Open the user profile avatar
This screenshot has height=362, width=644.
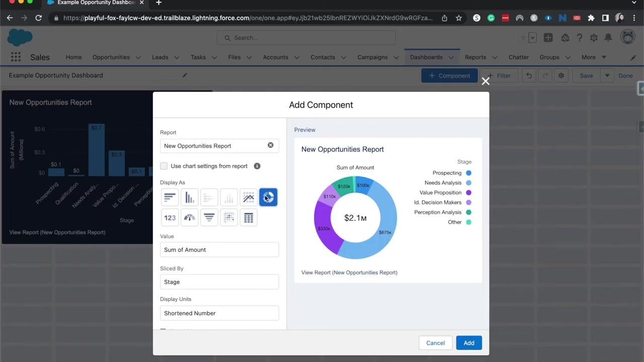click(627, 37)
